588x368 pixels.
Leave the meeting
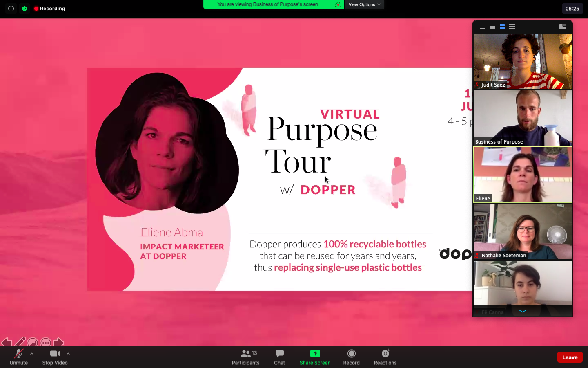(x=570, y=357)
